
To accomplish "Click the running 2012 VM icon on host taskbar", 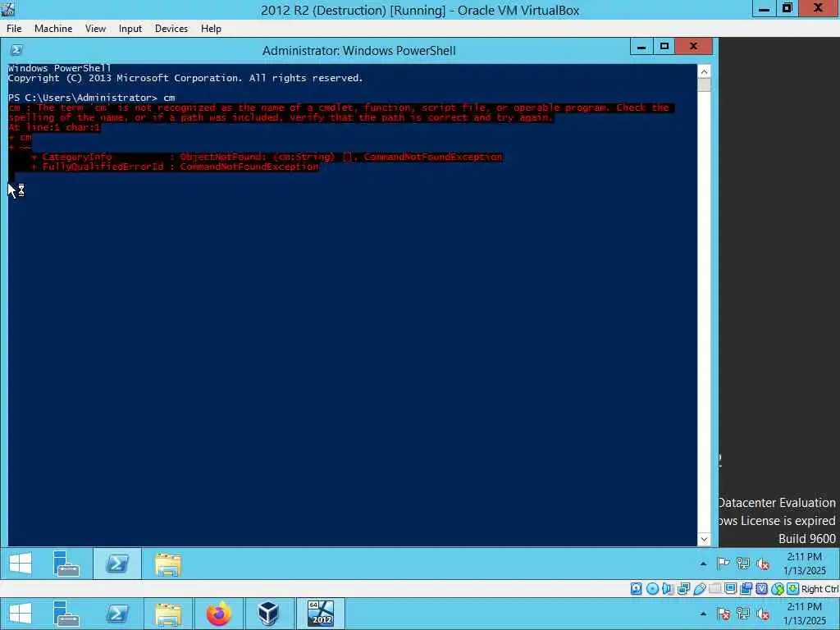I will (321, 614).
